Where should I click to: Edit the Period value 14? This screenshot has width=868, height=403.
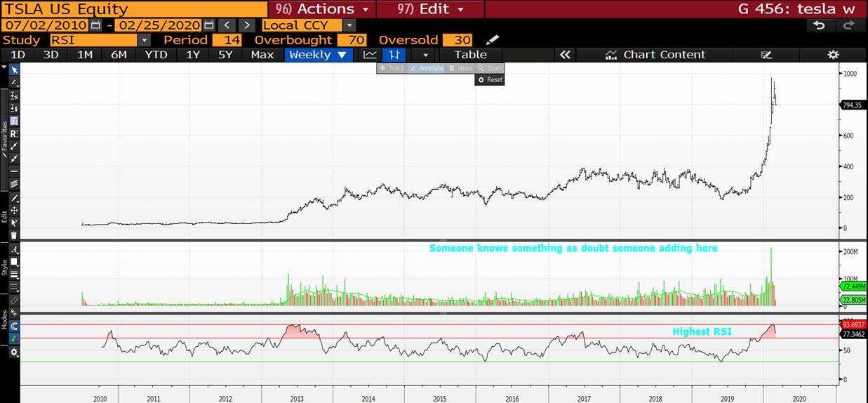click(x=227, y=40)
